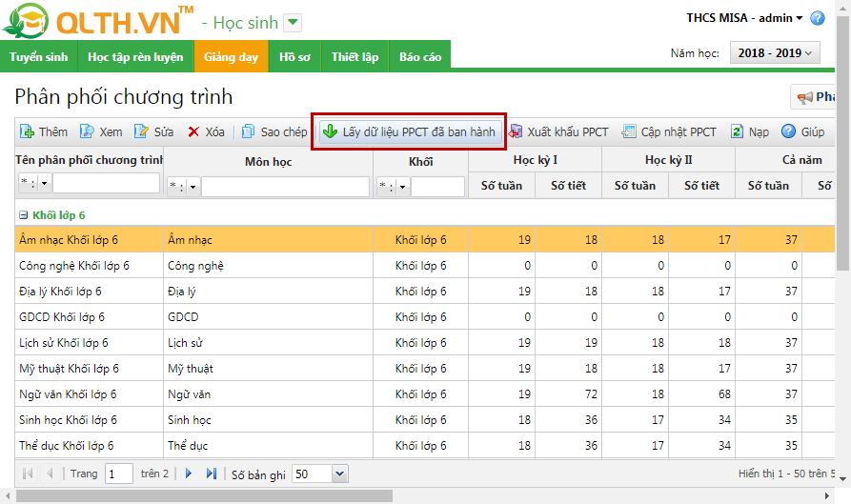Select the Lịch sử Khối lớp 6 row
Screen dimensions: 851x504
425,342
